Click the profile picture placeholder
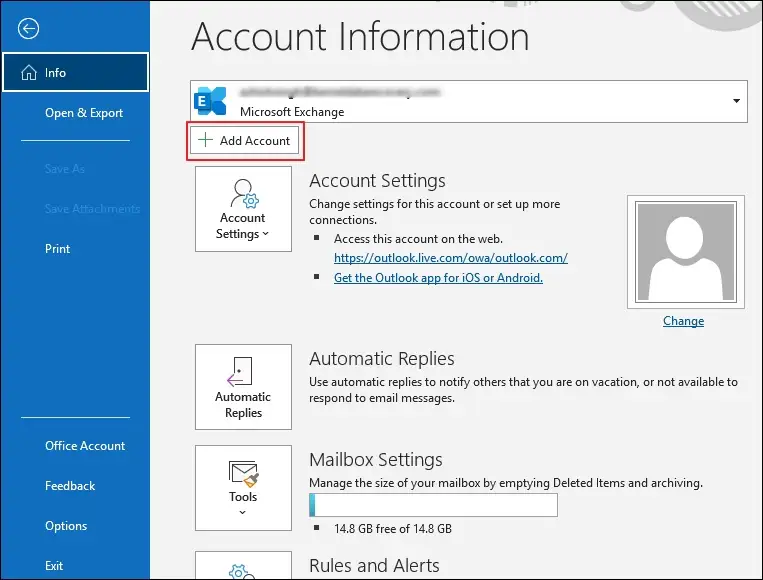The width and height of the screenshot is (763, 580). 686,252
